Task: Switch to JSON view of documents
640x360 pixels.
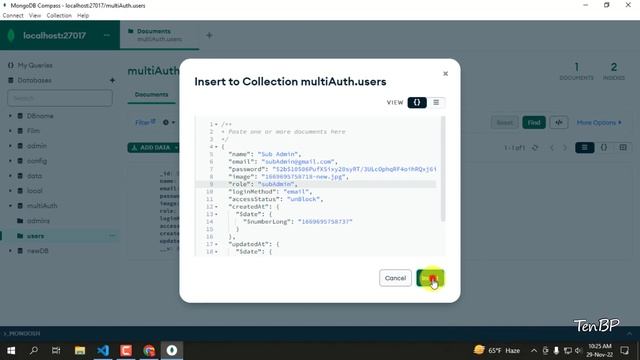Action: tap(604, 147)
